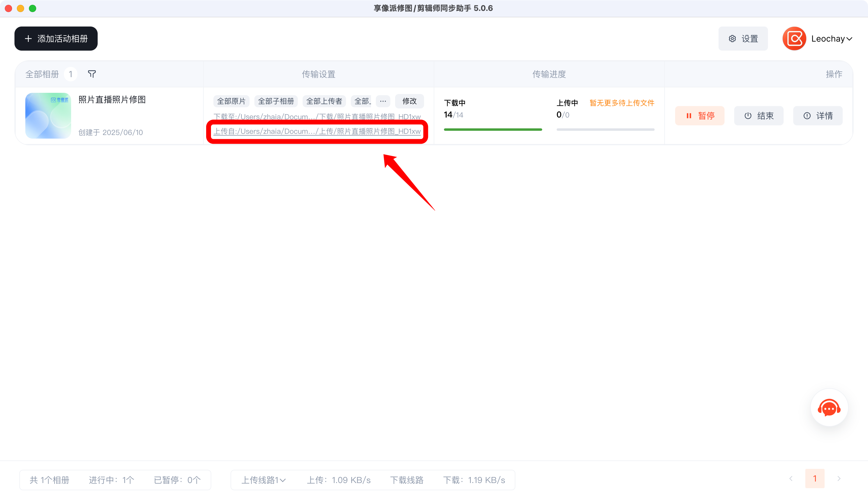Expand the 上传线路1 dropdown
The height and width of the screenshot is (499, 868).
coord(263,480)
